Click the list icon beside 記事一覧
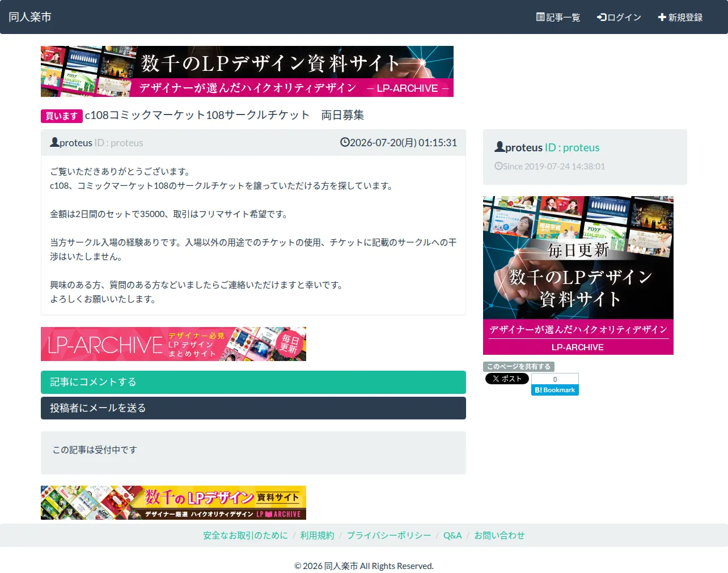 click(x=540, y=17)
